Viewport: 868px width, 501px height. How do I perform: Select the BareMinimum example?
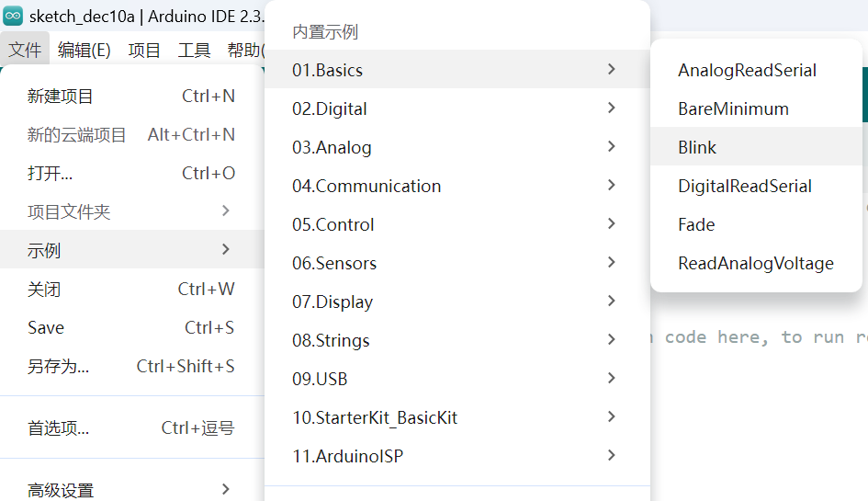[x=733, y=108]
